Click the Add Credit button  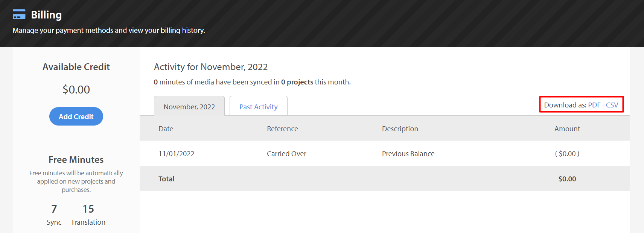(76, 116)
